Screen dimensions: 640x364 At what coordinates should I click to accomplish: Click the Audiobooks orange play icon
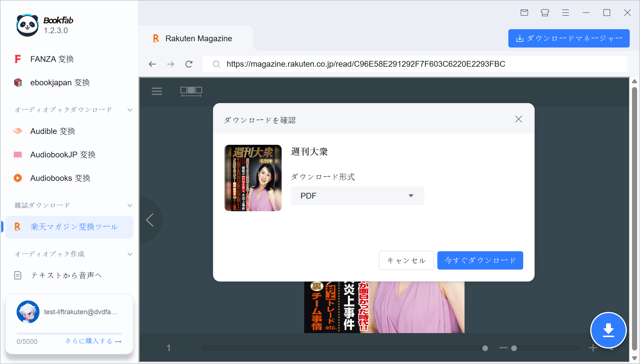coord(18,178)
